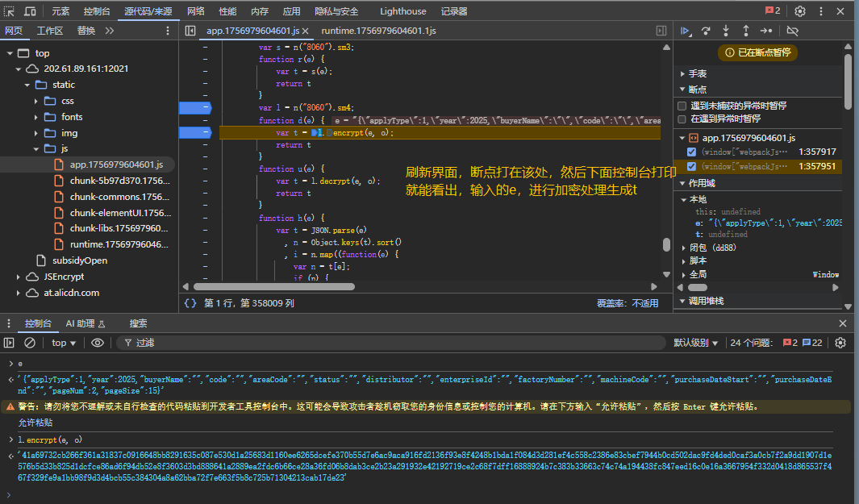Toggle deactivate breakpoints icon
This screenshot has height=504, width=859.
pyautogui.click(x=792, y=31)
